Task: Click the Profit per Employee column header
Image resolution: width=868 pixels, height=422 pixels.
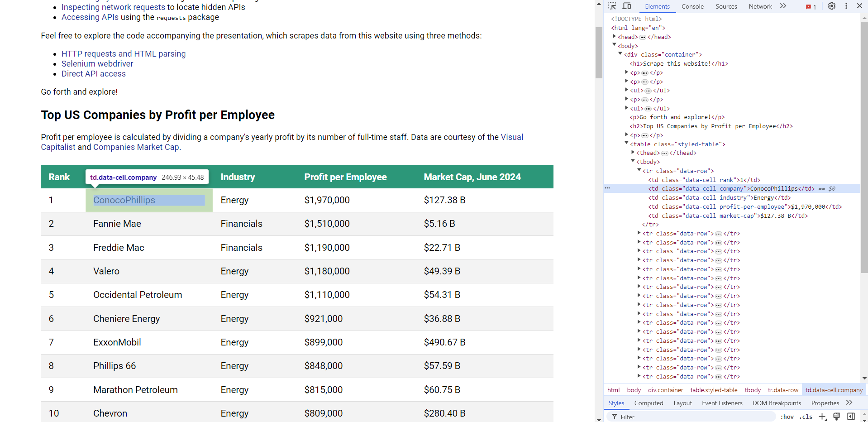Action: click(x=345, y=177)
